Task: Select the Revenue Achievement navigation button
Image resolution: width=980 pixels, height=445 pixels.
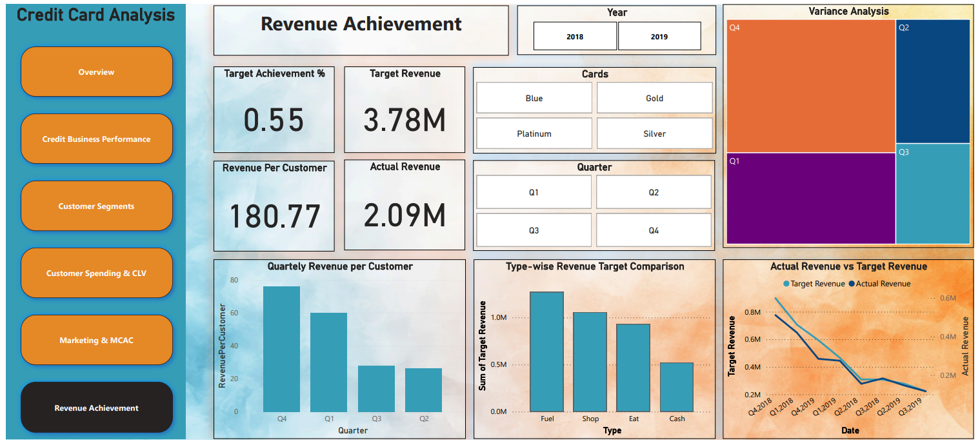Action: [97, 408]
